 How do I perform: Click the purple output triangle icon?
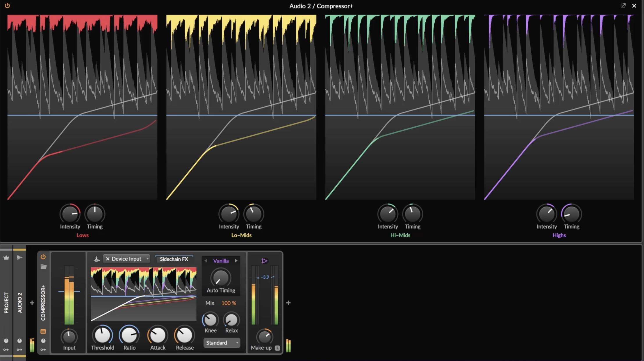265,261
